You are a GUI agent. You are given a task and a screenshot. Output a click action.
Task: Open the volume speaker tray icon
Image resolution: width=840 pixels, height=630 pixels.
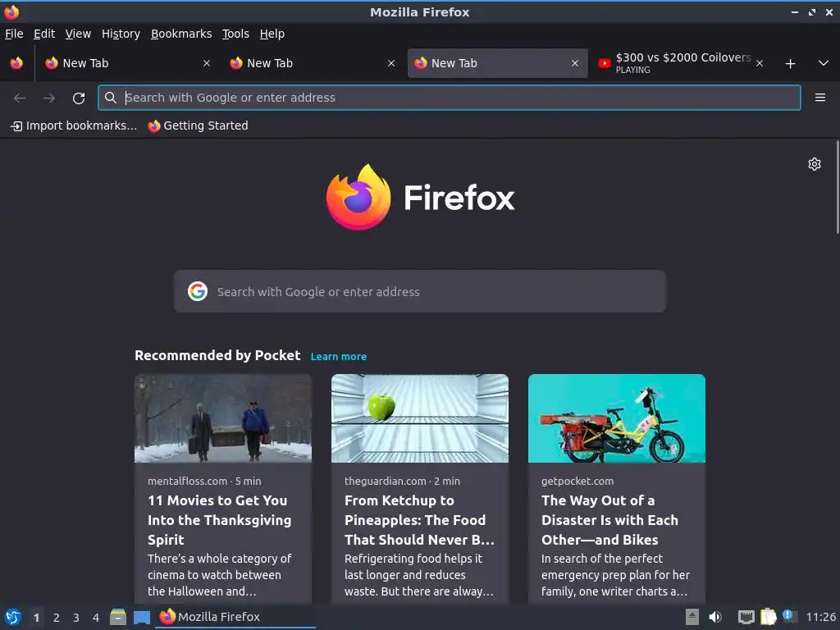point(715,617)
